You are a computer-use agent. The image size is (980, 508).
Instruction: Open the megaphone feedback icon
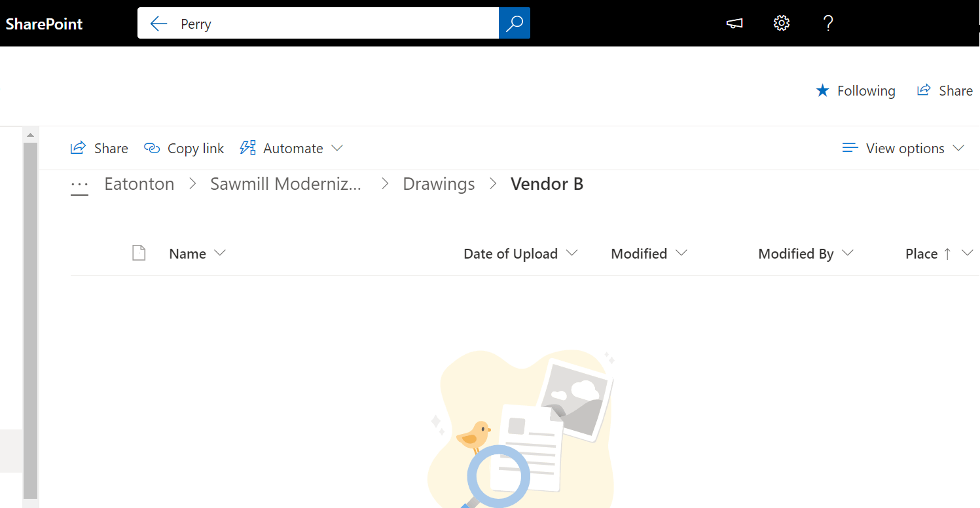735,24
